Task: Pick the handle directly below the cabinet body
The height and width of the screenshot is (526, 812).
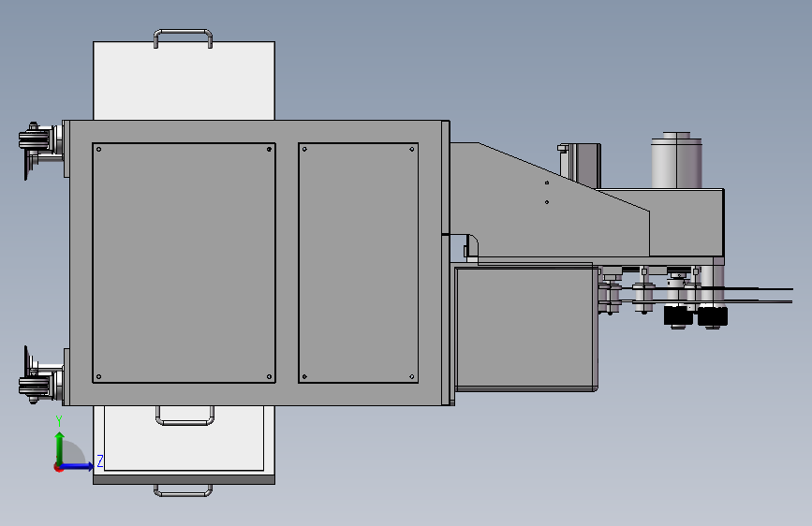Action: (185, 416)
